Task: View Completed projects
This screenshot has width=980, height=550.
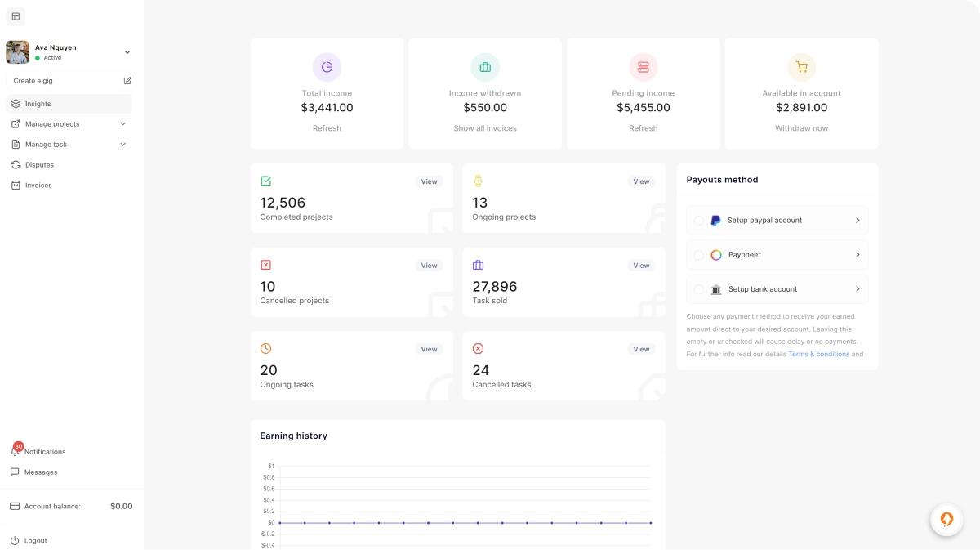Action: [429, 181]
